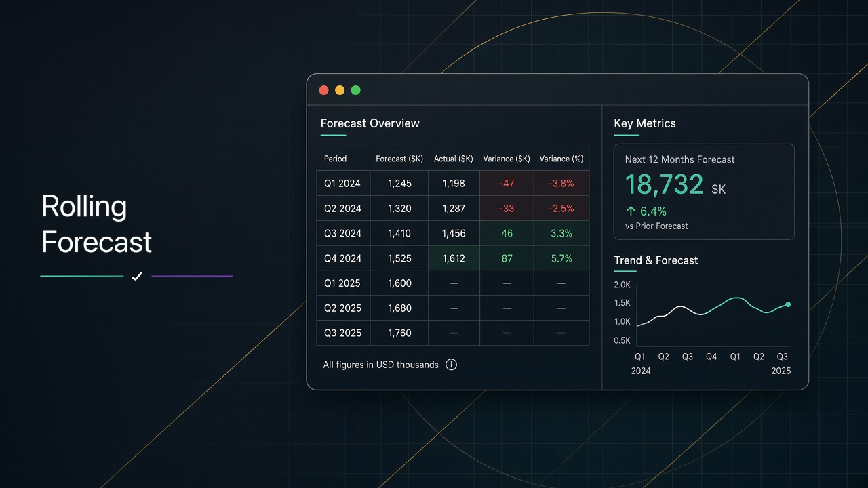
Task: Click the Key Metrics heading
Action: click(x=645, y=123)
